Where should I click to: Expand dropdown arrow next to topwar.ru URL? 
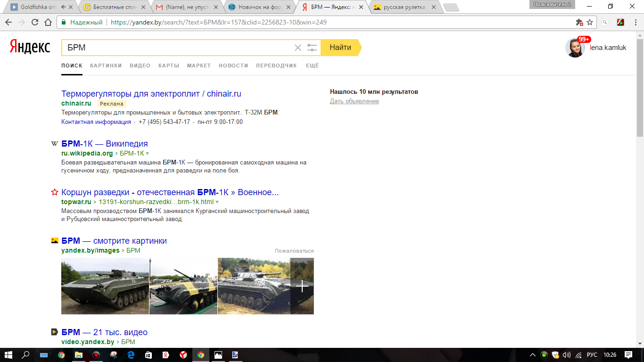(x=217, y=202)
